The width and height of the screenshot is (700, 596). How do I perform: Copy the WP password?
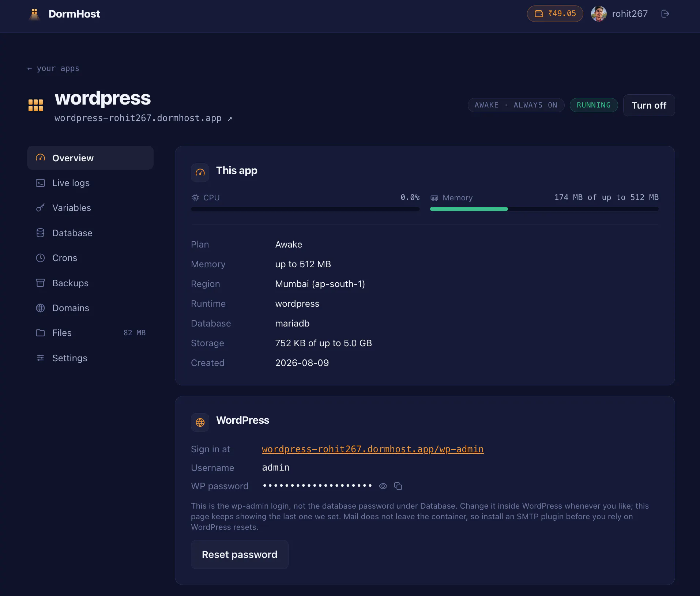398,486
